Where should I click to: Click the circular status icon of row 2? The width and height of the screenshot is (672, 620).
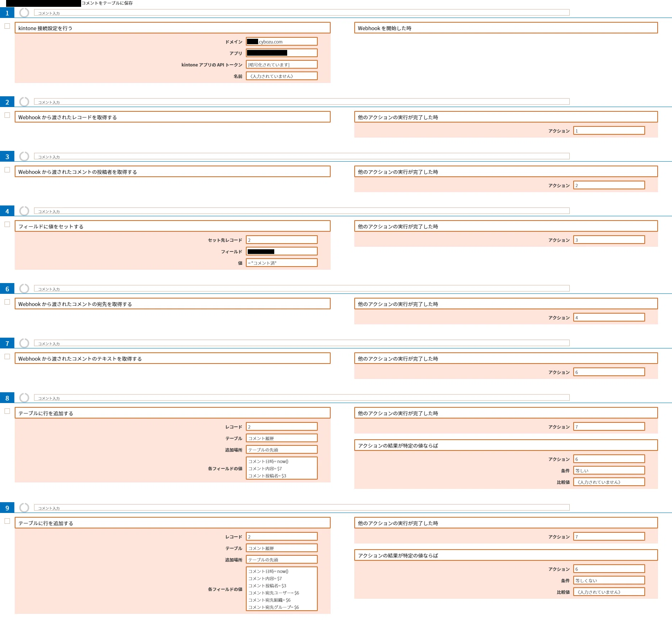[24, 102]
